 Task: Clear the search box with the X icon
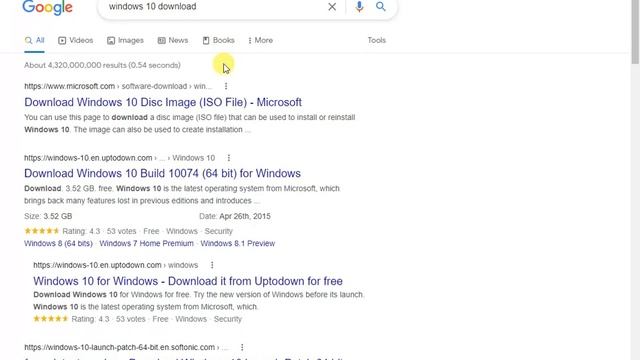click(x=332, y=7)
